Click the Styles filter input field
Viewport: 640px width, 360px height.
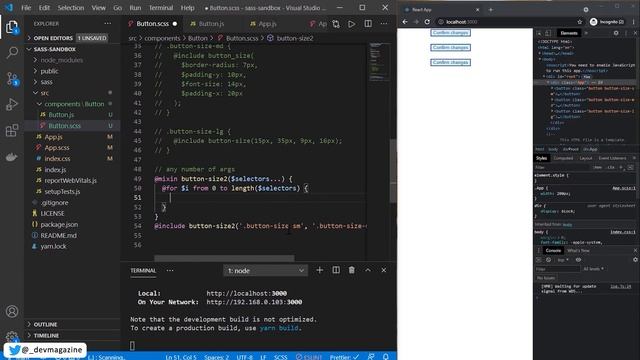[562, 167]
